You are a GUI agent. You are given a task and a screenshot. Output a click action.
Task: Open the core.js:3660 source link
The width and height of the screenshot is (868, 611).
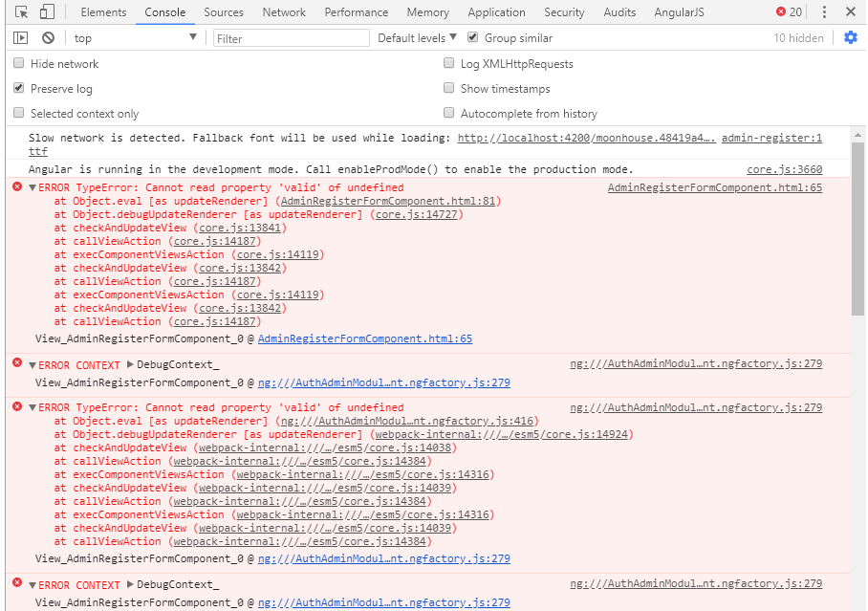[785, 169]
